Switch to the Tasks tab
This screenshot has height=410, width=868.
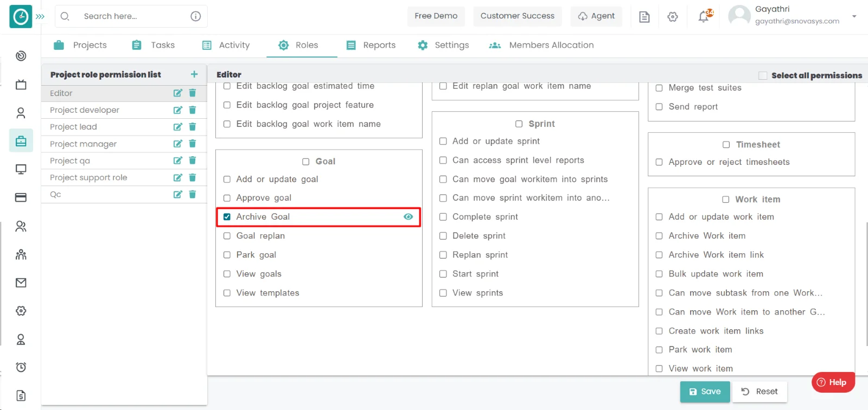[x=153, y=45]
